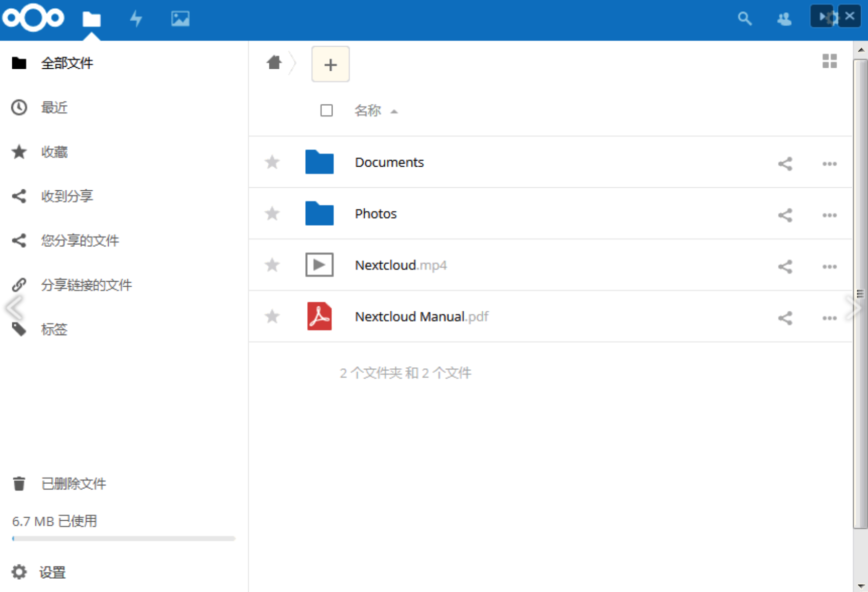
Task: Open the Nextcloud.mp4 file name
Action: (401, 265)
